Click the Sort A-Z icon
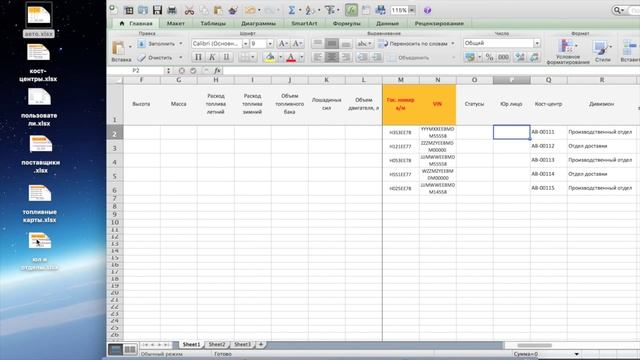 click(x=310, y=10)
